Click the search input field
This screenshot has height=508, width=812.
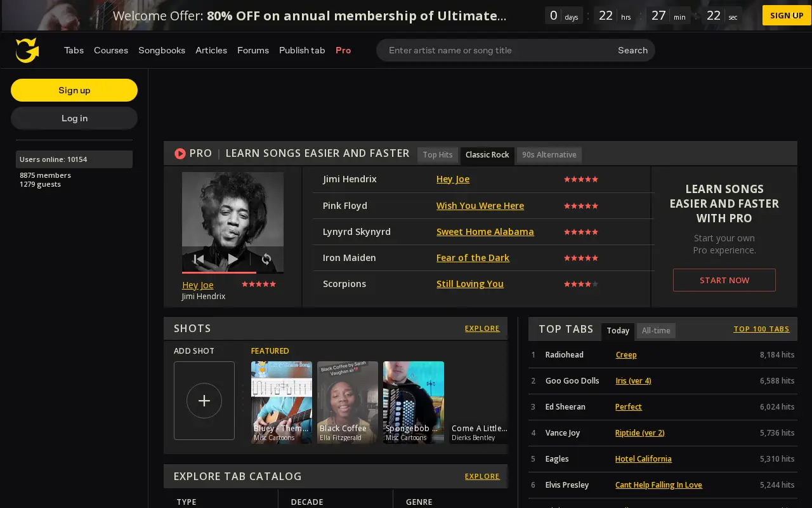pyautogui.click(x=495, y=50)
